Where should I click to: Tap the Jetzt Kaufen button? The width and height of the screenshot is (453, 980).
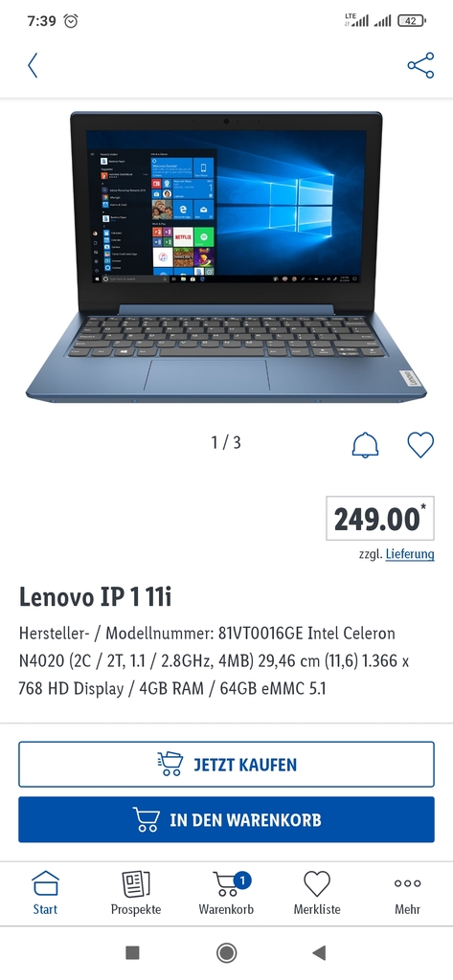pos(226,765)
